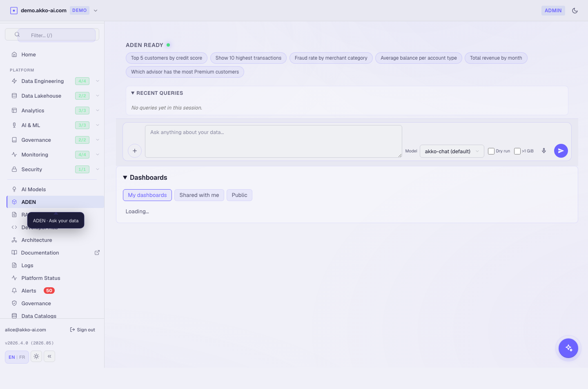The image size is (588, 389).
Task: Click the ADEN cube icon
Action: click(14, 202)
